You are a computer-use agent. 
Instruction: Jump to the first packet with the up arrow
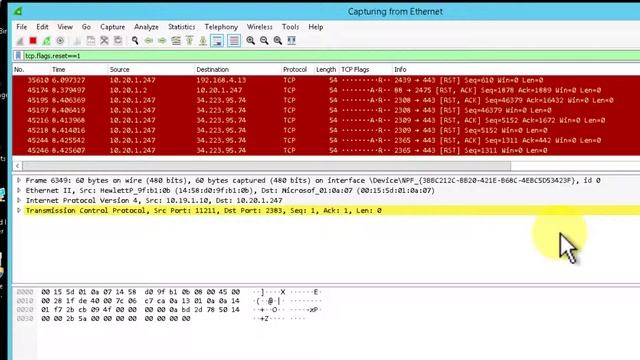point(189,40)
